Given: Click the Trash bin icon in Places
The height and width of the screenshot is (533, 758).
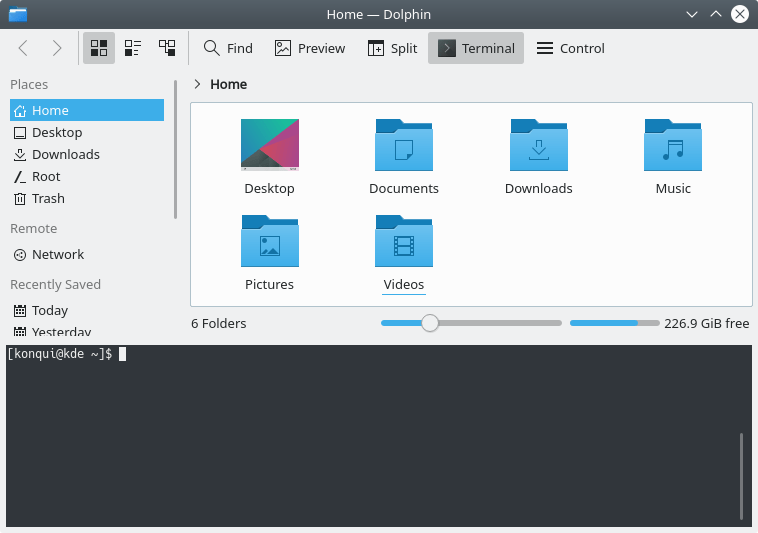Looking at the screenshot, I should (x=20, y=199).
